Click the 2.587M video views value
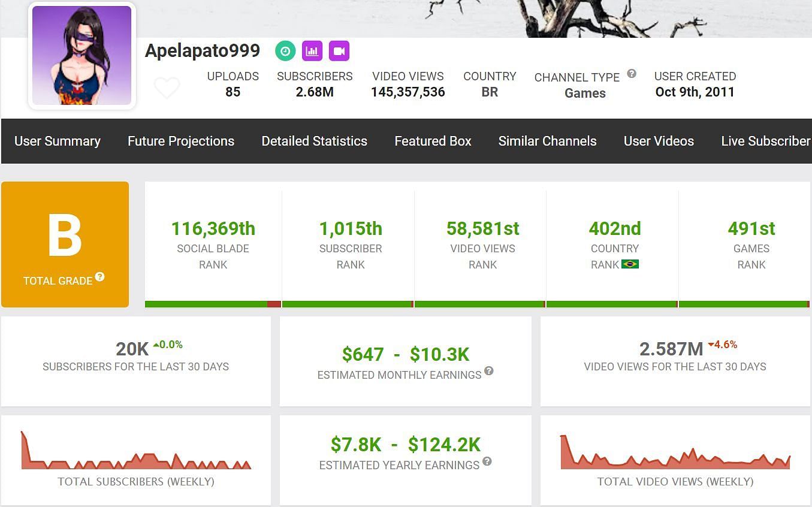Viewport: 812px width, 507px height. pyautogui.click(x=671, y=349)
